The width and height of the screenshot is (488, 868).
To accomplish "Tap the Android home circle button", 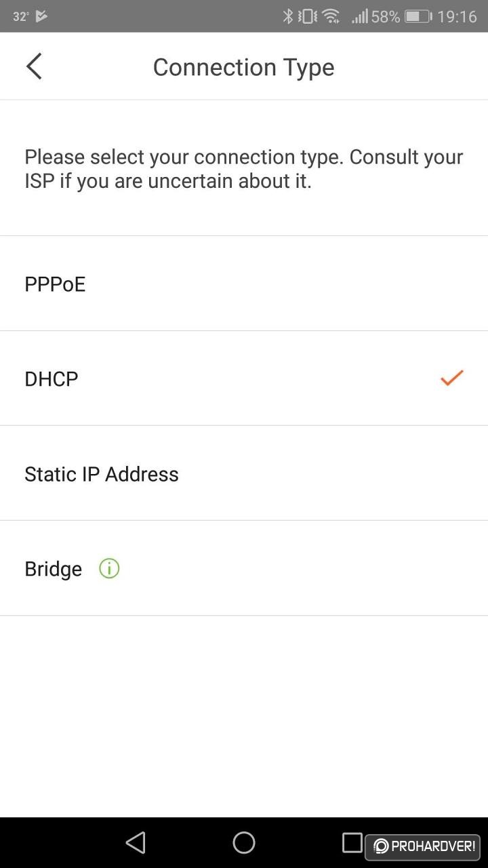I will 244,842.
